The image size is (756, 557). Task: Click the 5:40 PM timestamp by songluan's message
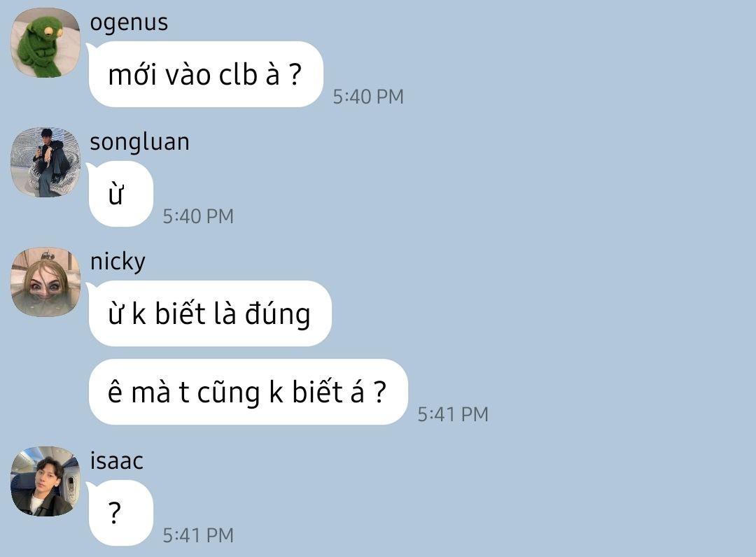[197, 216]
